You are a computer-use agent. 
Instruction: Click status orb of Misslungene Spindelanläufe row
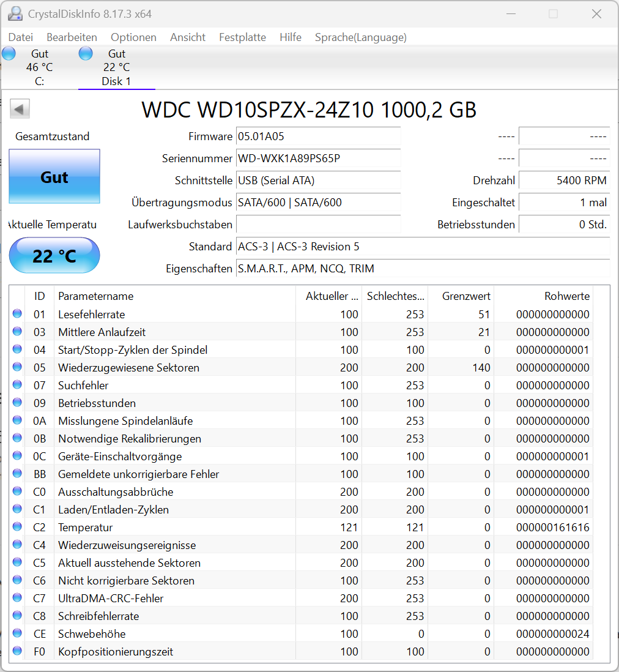pos(17,420)
